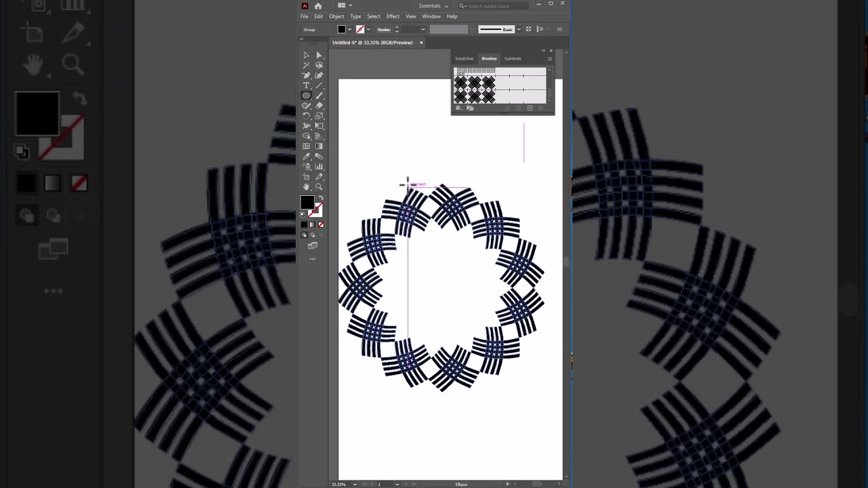Open fill color dropdown in control bar
The image size is (868, 488).
click(350, 29)
